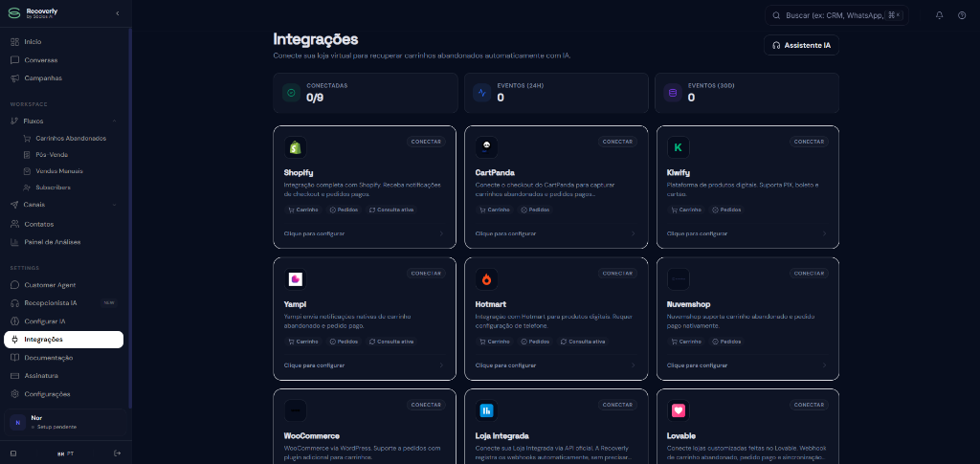Image resolution: width=980 pixels, height=464 pixels.
Task: Click CONECTAR on the CartPanda card
Action: [x=617, y=142]
